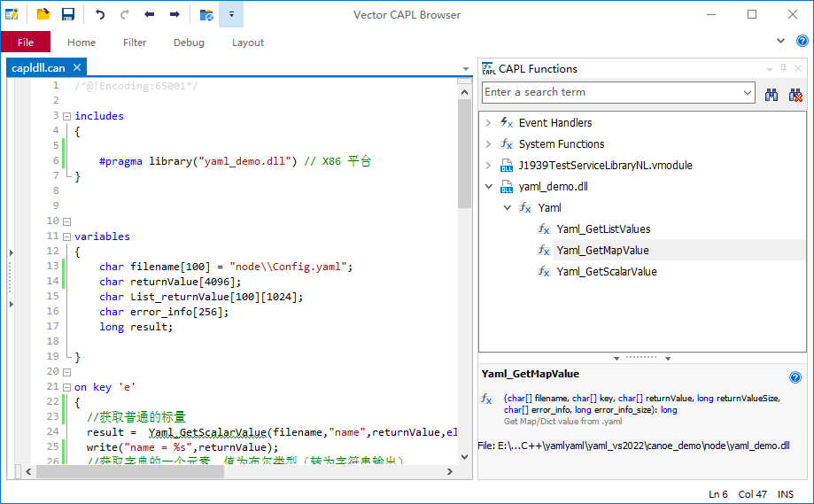Open the File menu

click(26, 42)
